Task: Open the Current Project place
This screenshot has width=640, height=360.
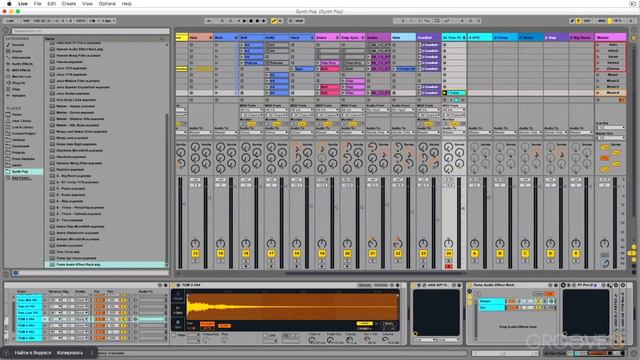Action: click(24, 133)
